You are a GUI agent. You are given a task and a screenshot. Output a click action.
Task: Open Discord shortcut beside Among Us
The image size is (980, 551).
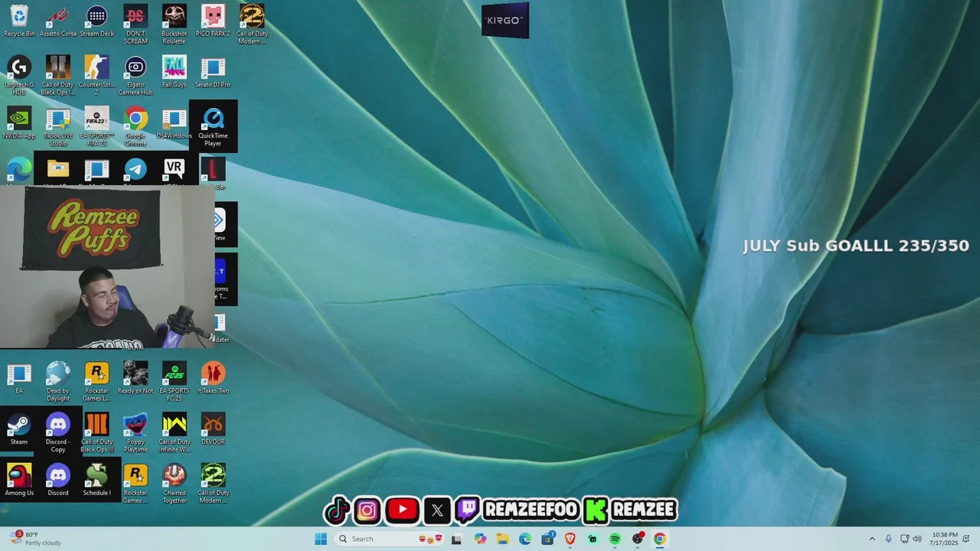coord(58,480)
